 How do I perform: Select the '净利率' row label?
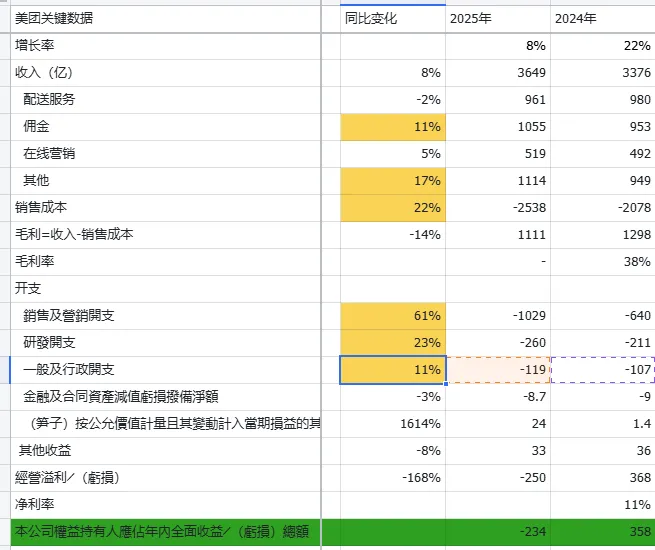165,505
